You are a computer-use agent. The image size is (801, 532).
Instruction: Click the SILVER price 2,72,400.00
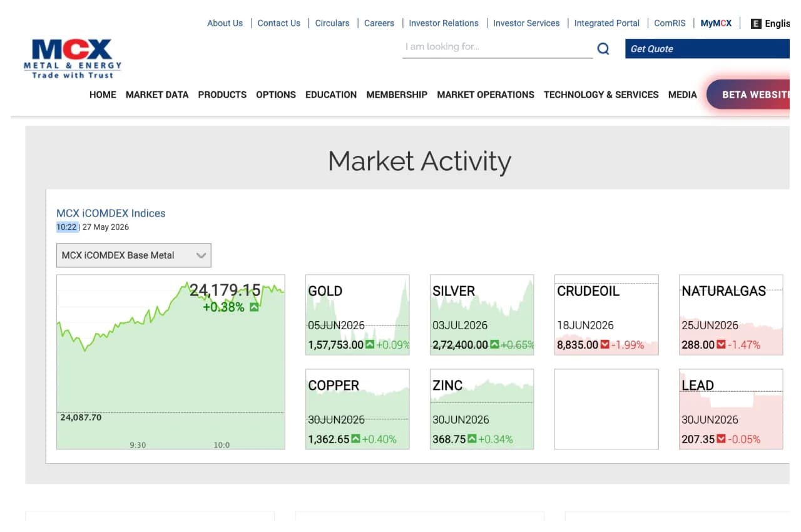(460, 345)
